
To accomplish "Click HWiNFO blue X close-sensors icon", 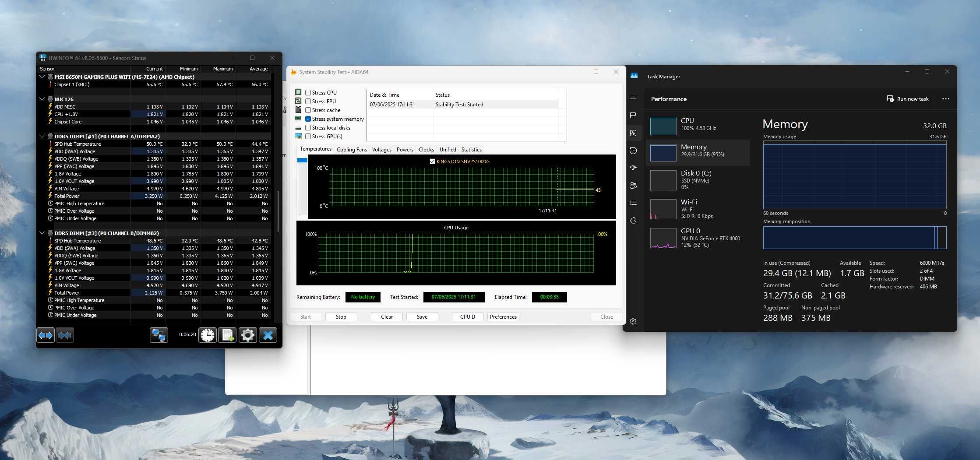I will [268, 335].
